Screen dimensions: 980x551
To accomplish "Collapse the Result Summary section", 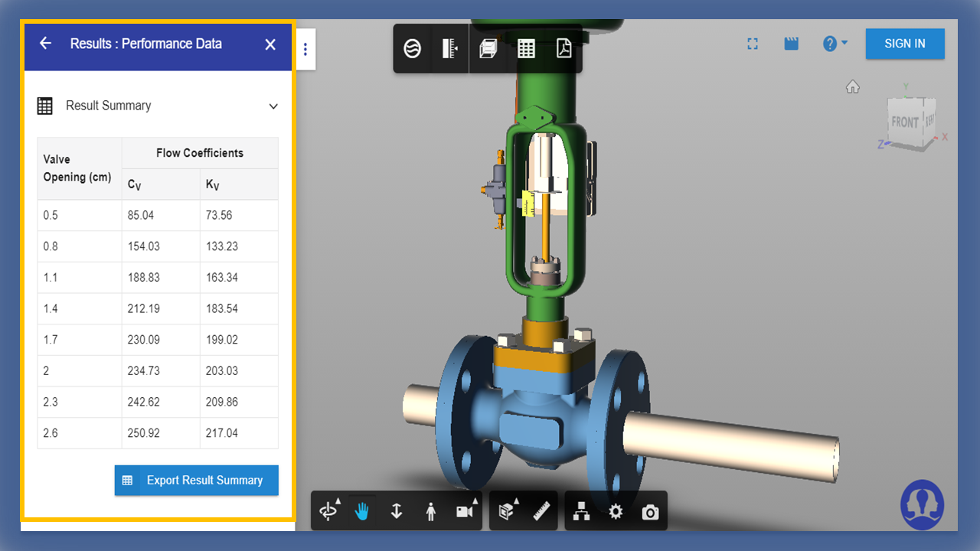I will [x=273, y=106].
